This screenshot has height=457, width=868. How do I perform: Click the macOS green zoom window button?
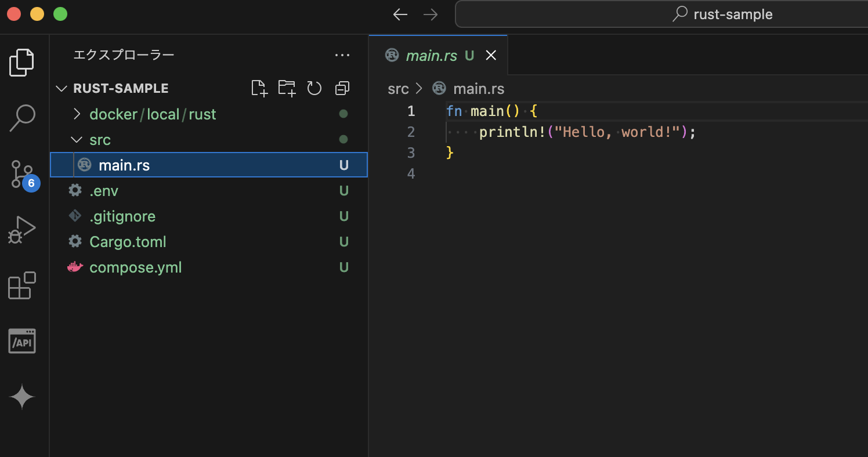point(60,14)
